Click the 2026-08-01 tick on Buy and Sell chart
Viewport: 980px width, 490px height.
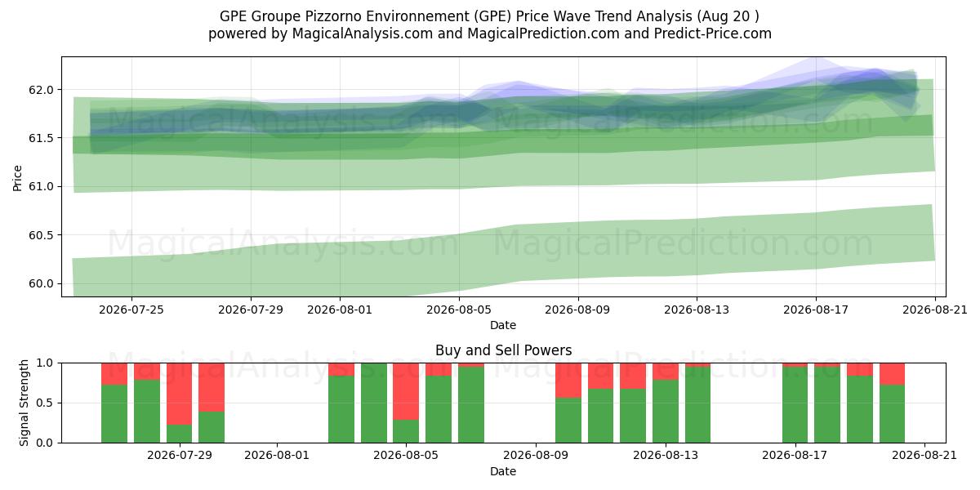pyautogui.click(x=276, y=456)
